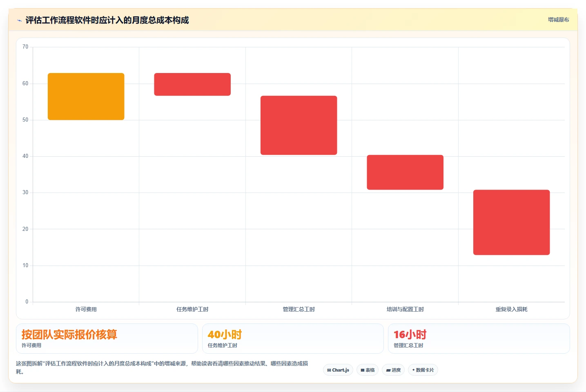Click the 增减瀑布 tag in the header
Screen dimensions: 586x392
(x=558, y=20)
